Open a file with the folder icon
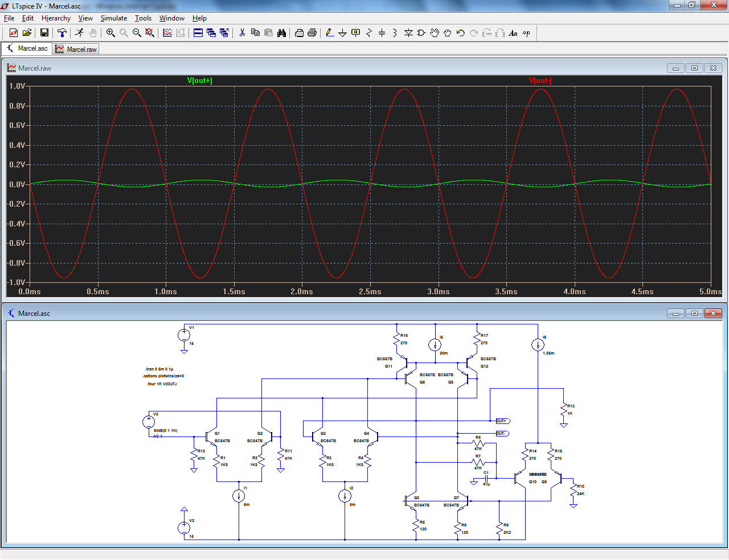 27,33
